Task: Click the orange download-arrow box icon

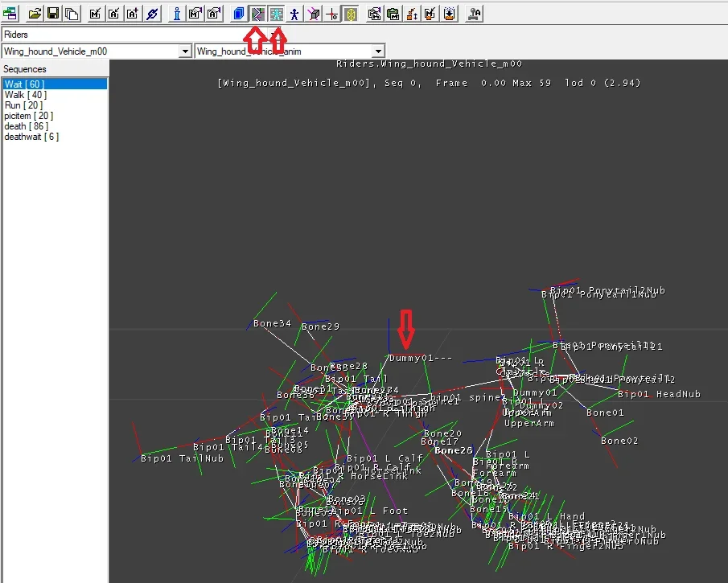Action: click(449, 14)
